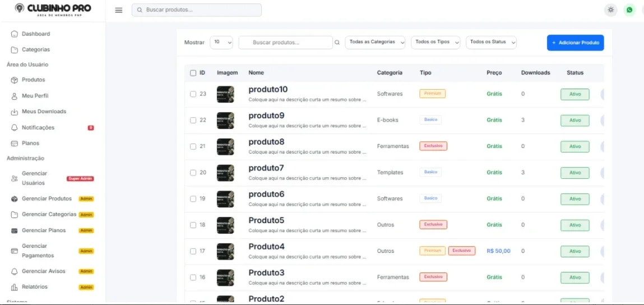Check the box for produto6 row

193,199
